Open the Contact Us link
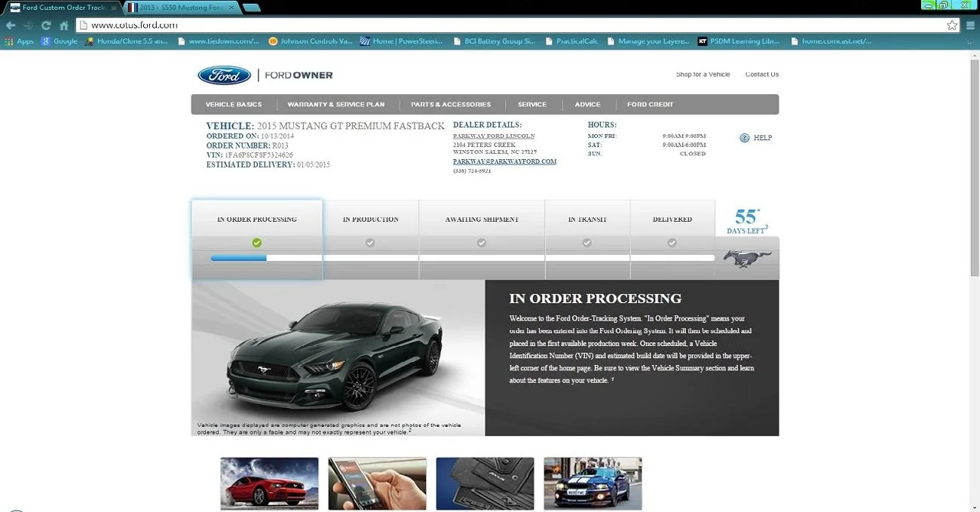 coord(761,75)
